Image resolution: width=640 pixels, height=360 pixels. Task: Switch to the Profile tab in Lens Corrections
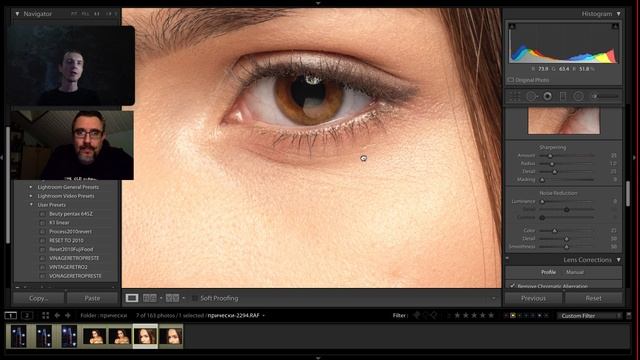click(x=548, y=272)
